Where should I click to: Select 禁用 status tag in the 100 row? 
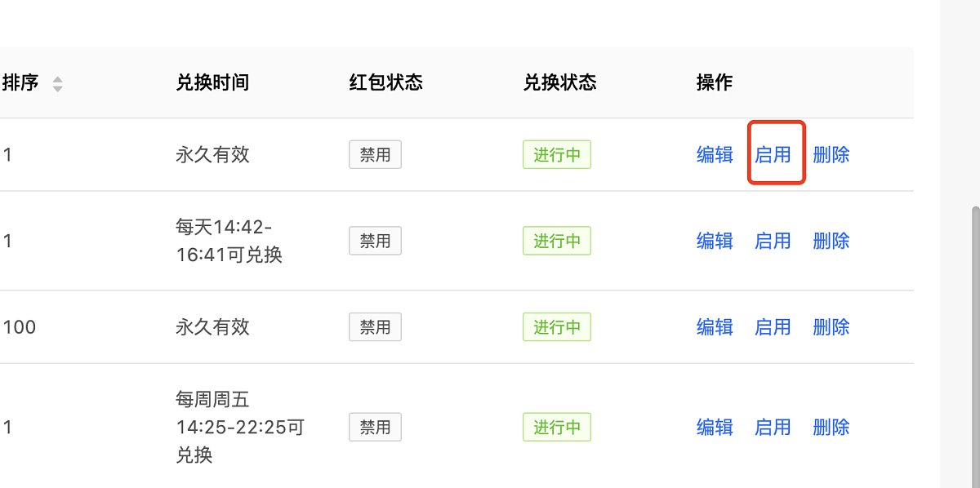[x=376, y=327]
